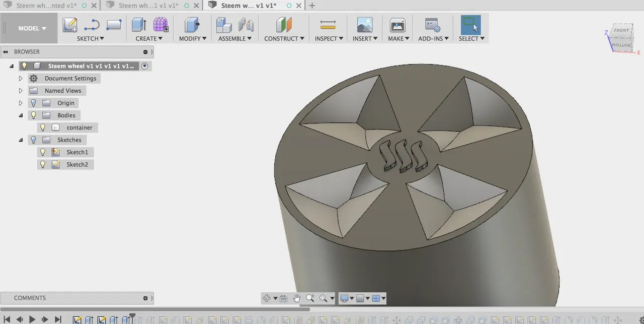Switch to the 'Steem wh...1 v1 v1*' tab
This screenshot has height=324, width=644.
pos(148,6)
